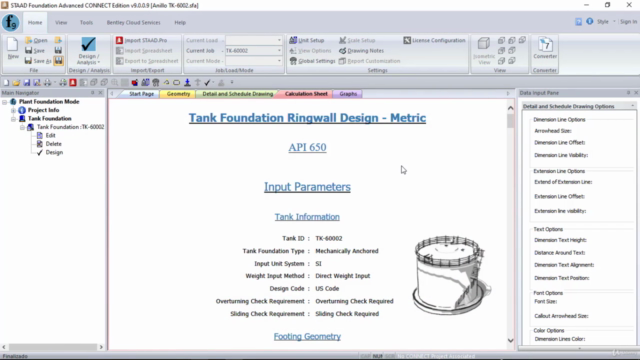Click the open folder icon in quick toolbar
Viewport: 640px width, 360px height.
click(16, 82)
